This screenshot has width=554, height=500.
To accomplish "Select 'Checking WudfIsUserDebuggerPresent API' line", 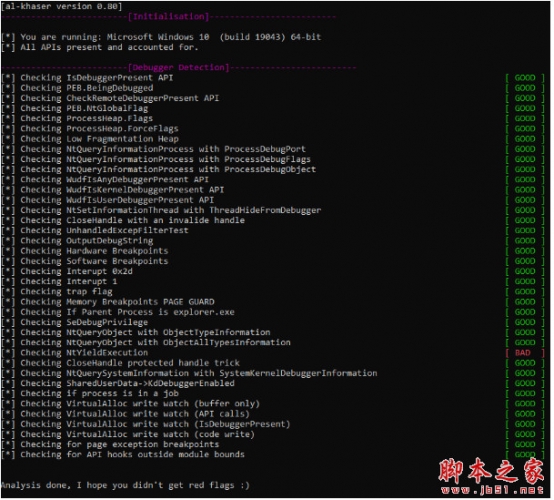I will (x=107, y=200).
